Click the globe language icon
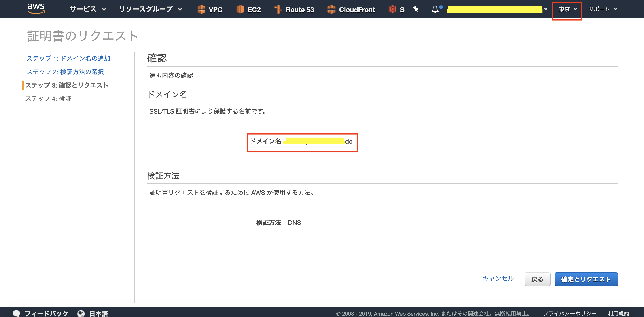 [x=81, y=313]
